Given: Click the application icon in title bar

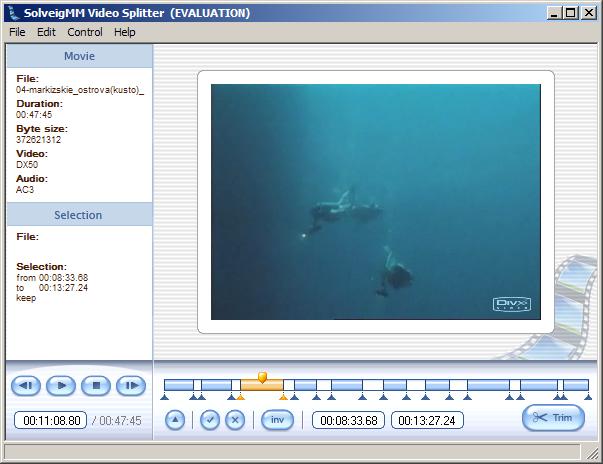Looking at the screenshot, I should coord(14,13).
